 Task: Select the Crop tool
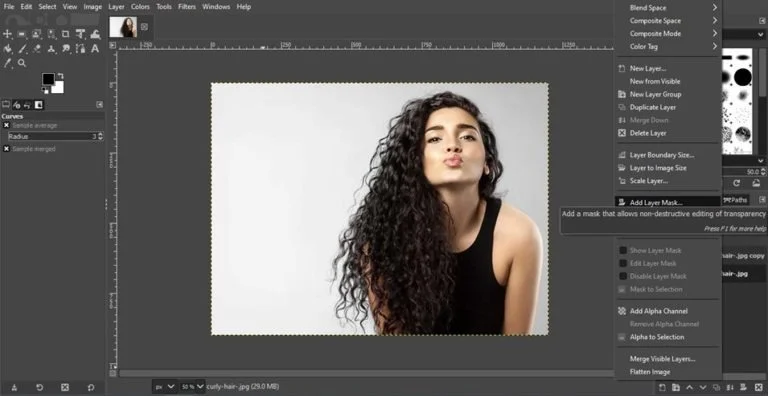click(66, 34)
